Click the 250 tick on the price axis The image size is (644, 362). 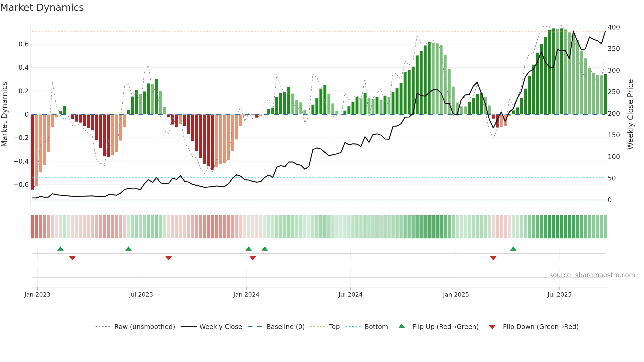pos(614,92)
